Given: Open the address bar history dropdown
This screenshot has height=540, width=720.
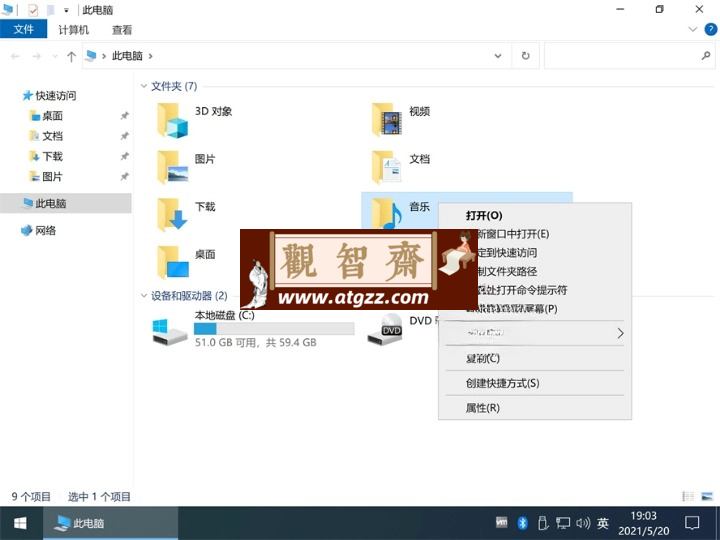Looking at the screenshot, I should coord(498,56).
